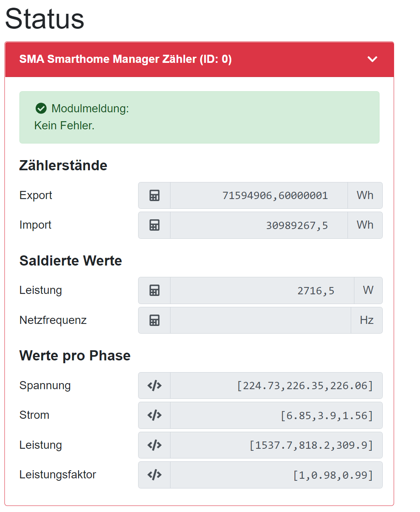
Task: Click the empty Netzfrequenz value field
Action: coord(260,320)
